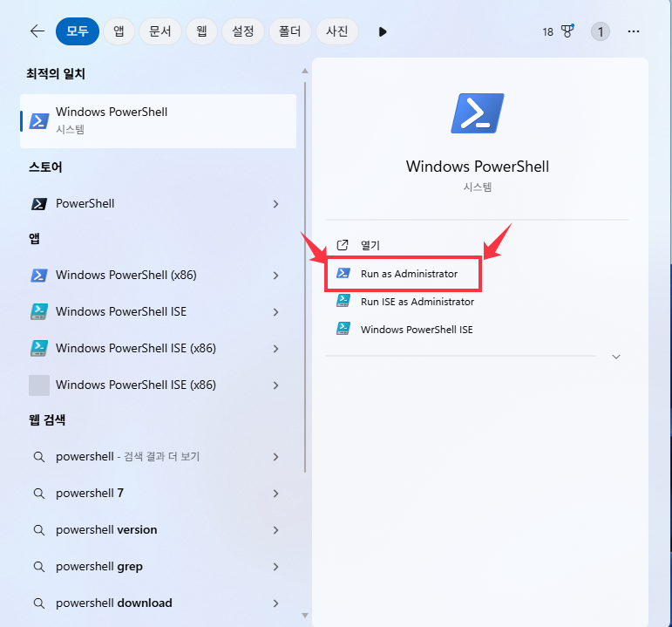Expand the 'powershell download' chevron

pos(276,603)
